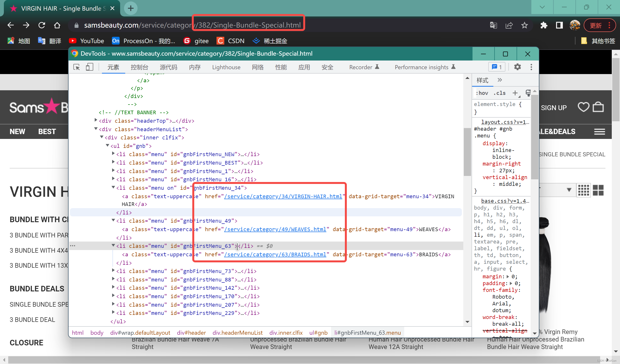Collapse the headerMenuList div node

coord(96,129)
